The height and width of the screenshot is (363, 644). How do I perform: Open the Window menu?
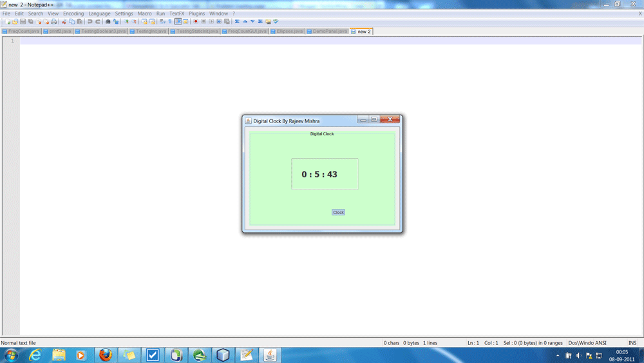tap(218, 14)
